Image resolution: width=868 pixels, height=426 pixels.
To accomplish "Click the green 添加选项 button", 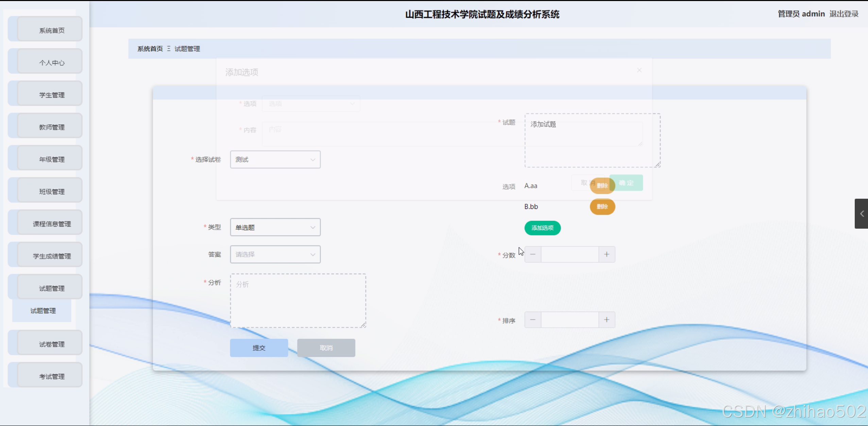I will tap(542, 228).
